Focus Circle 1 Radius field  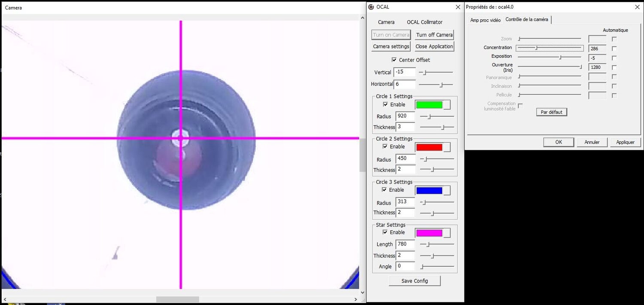coord(405,116)
